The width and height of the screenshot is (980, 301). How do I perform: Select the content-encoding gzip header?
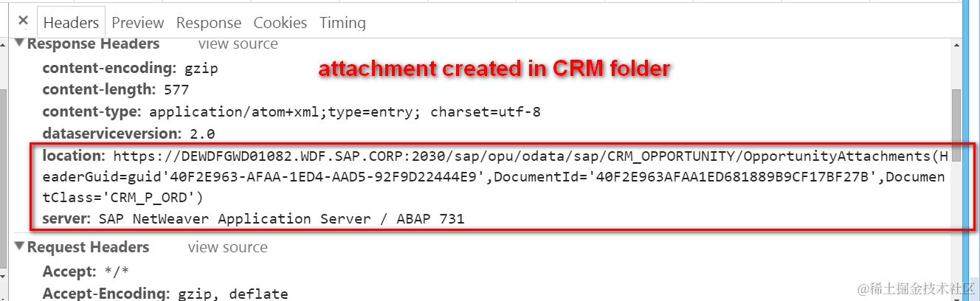131,69
